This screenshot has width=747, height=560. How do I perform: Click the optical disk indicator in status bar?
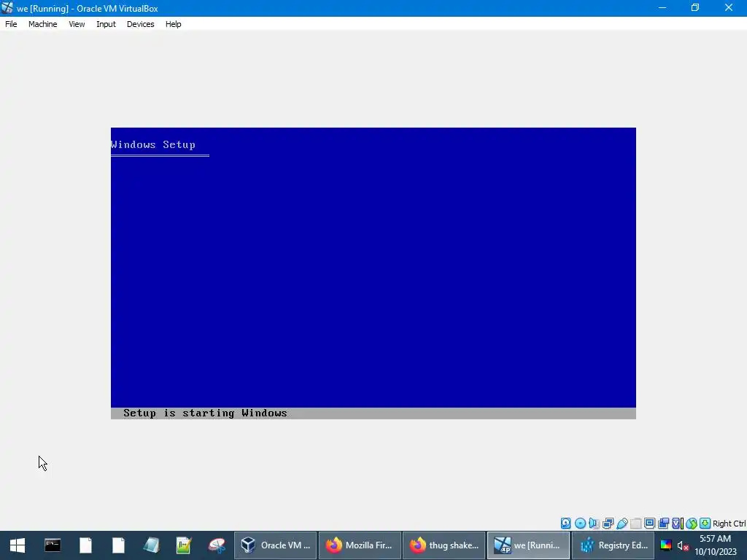pos(580,524)
